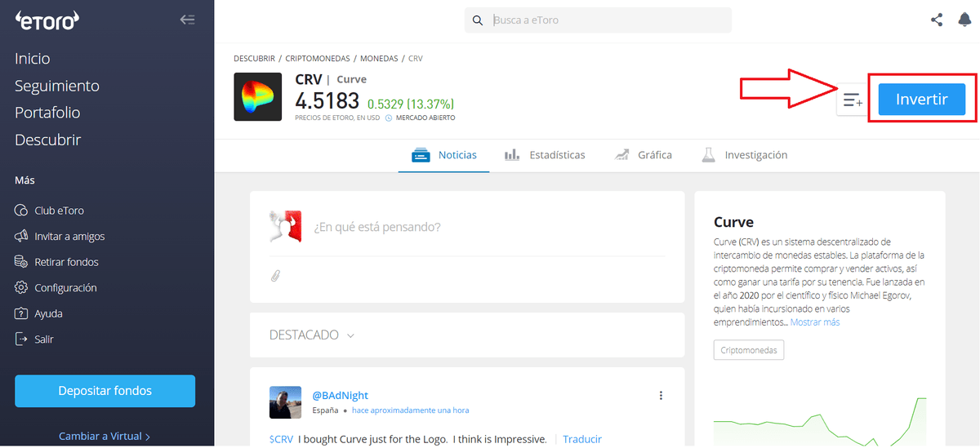Add CRV to a watchlist icon
The height and width of the screenshot is (448, 980).
click(853, 100)
